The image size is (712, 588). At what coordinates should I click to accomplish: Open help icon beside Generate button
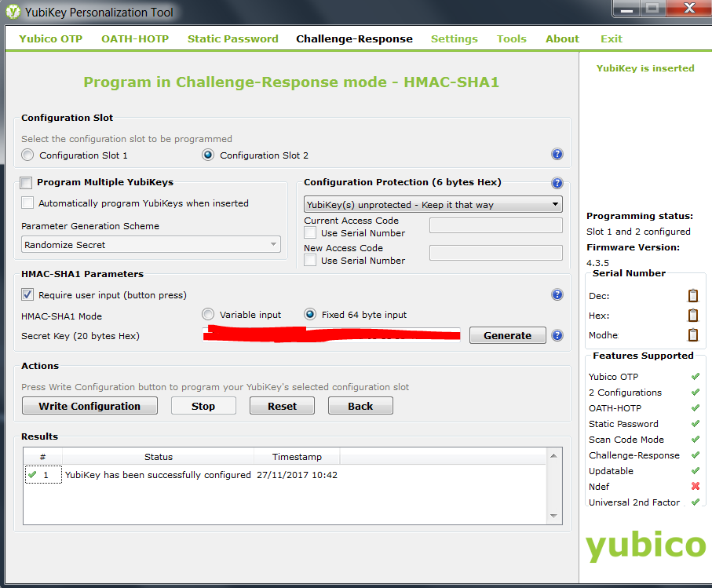click(557, 335)
